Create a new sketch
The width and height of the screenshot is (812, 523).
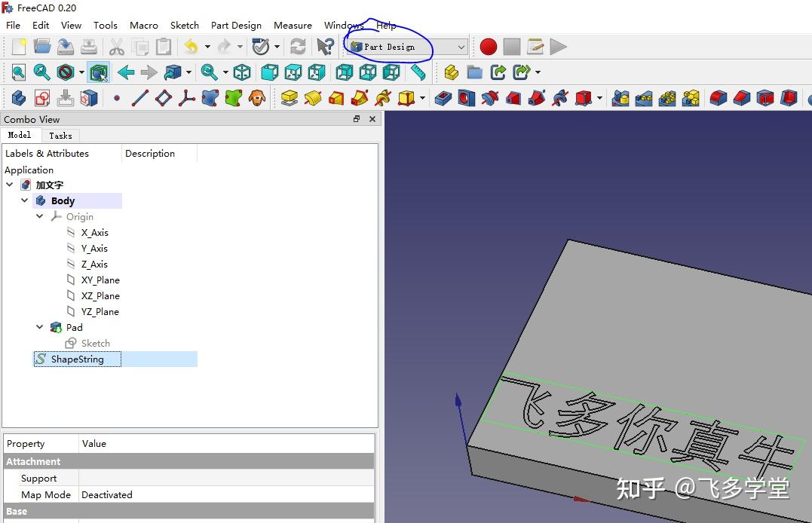click(x=41, y=98)
